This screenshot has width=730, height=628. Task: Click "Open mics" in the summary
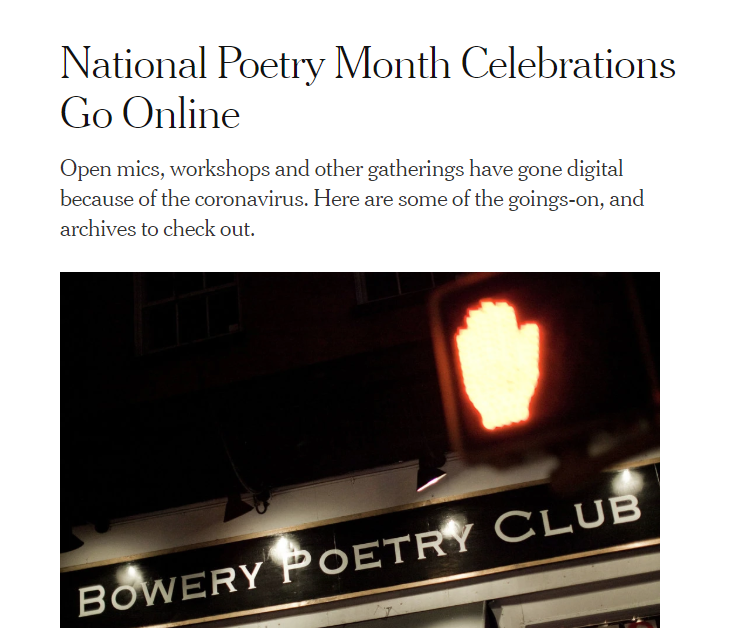[x=100, y=169]
